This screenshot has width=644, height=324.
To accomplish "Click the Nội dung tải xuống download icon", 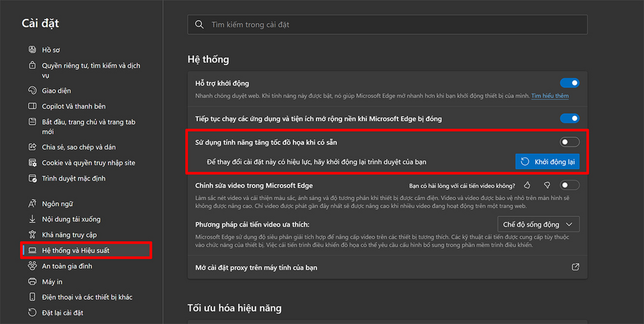I will tap(32, 219).
